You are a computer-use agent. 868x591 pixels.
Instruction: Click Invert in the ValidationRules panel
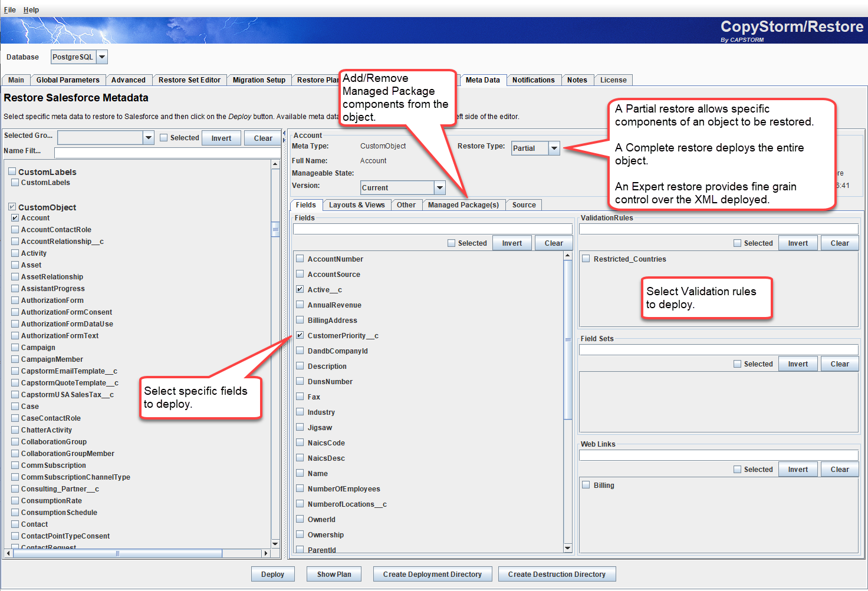point(798,243)
